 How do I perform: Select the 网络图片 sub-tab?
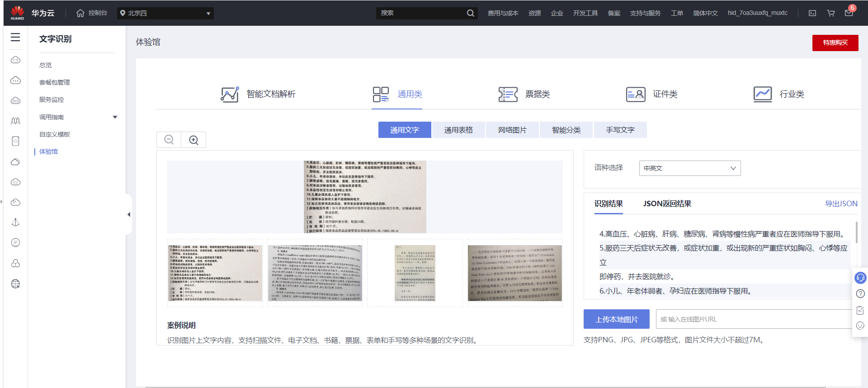click(x=512, y=130)
